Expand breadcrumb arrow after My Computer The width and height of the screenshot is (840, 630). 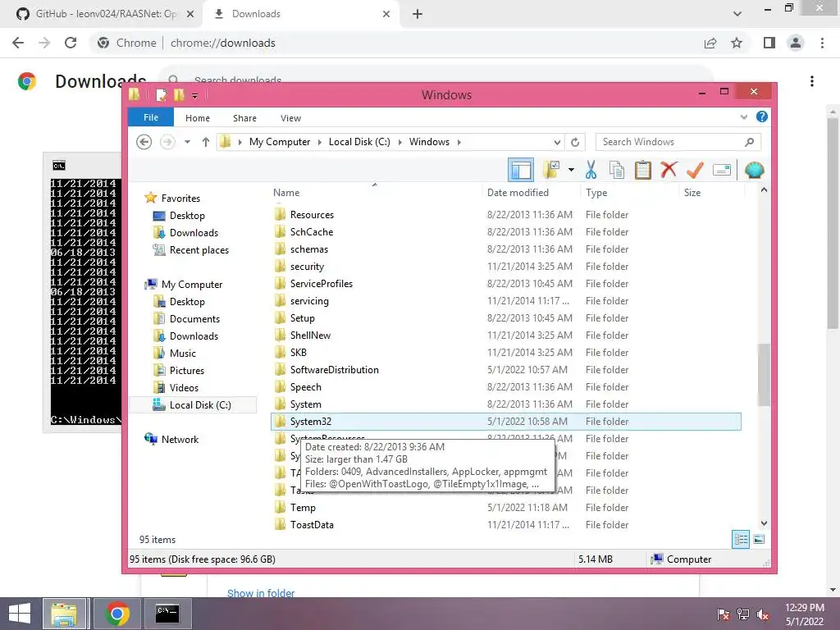tap(320, 142)
